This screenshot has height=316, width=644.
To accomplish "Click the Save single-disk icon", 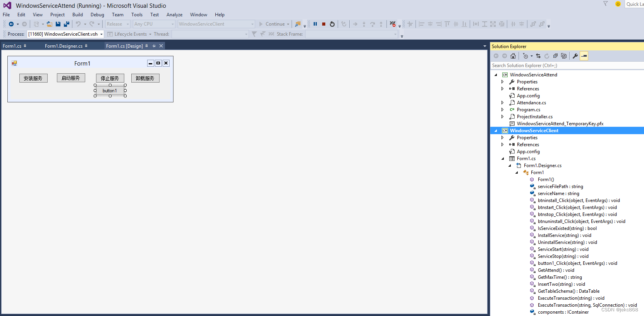I will tap(58, 24).
